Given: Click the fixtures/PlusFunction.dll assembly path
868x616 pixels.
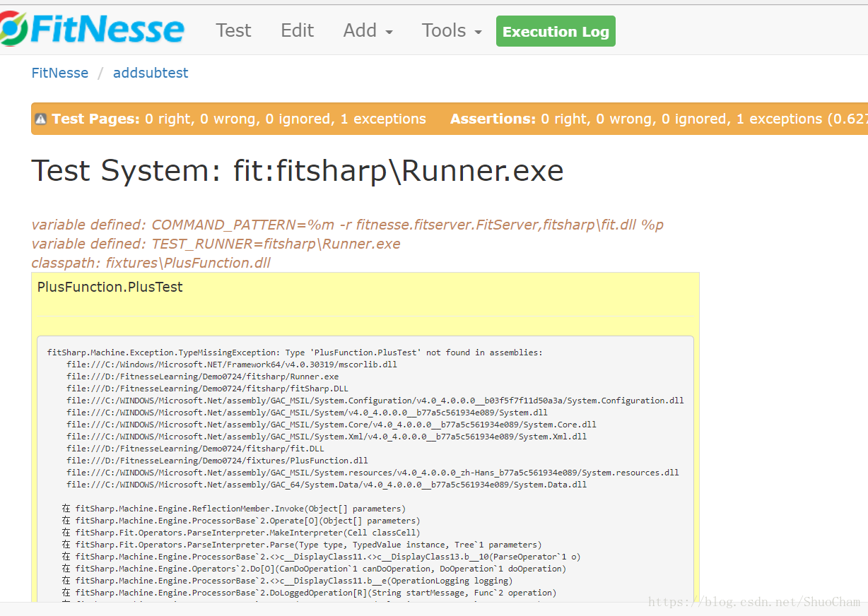Looking at the screenshot, I should coord(218,461).
